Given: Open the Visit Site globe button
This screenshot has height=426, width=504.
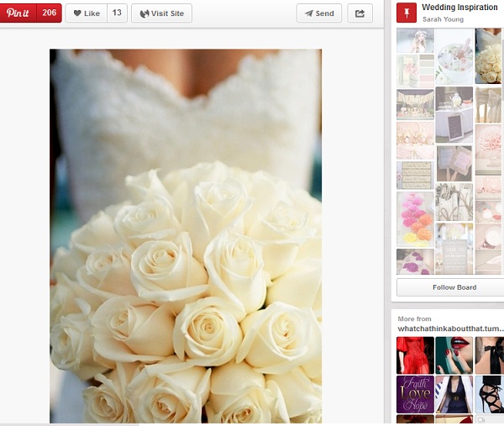Looking at the screenshot, I should (x=161, y=13).
